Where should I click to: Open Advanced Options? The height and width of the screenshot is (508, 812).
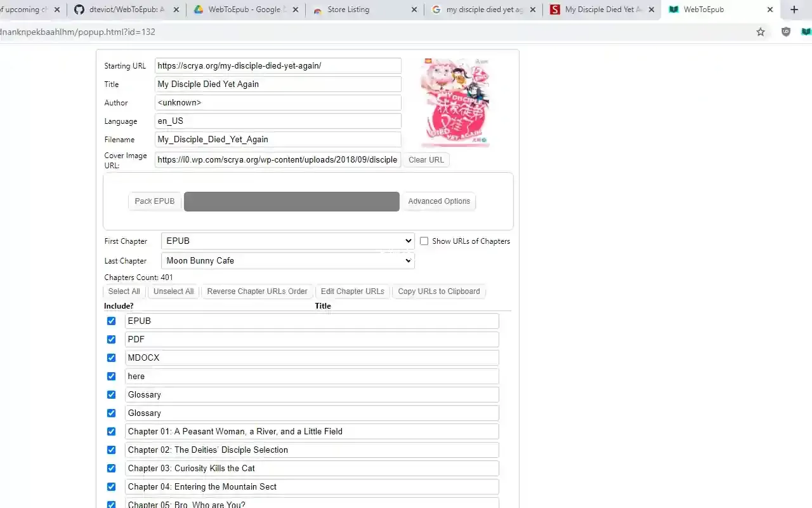[439, 201]
